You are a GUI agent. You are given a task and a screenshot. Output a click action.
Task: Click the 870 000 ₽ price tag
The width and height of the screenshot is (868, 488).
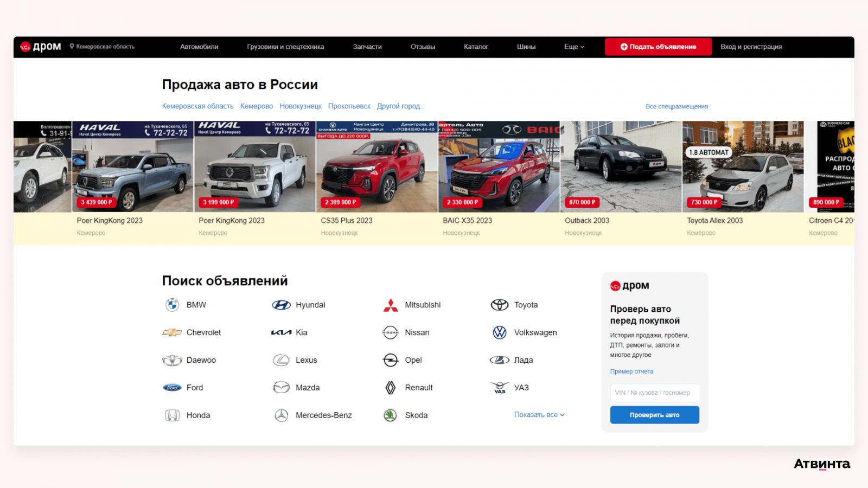(x=582, y=202)
